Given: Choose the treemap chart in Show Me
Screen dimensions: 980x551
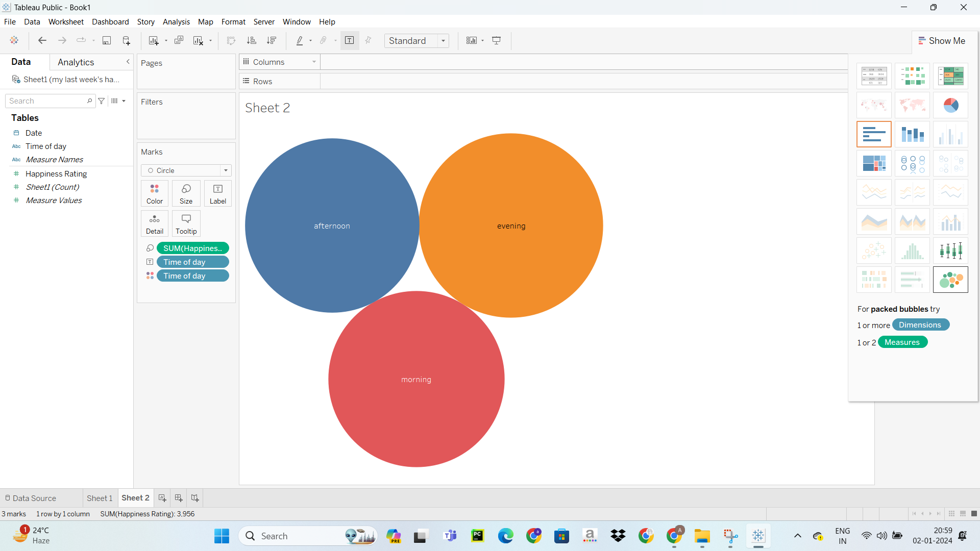Looking at the screenshot, I should pyautogui.click(x=874, y=163).
